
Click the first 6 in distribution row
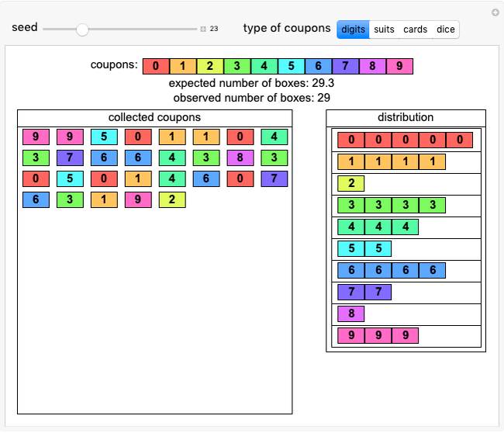[351, 270]
